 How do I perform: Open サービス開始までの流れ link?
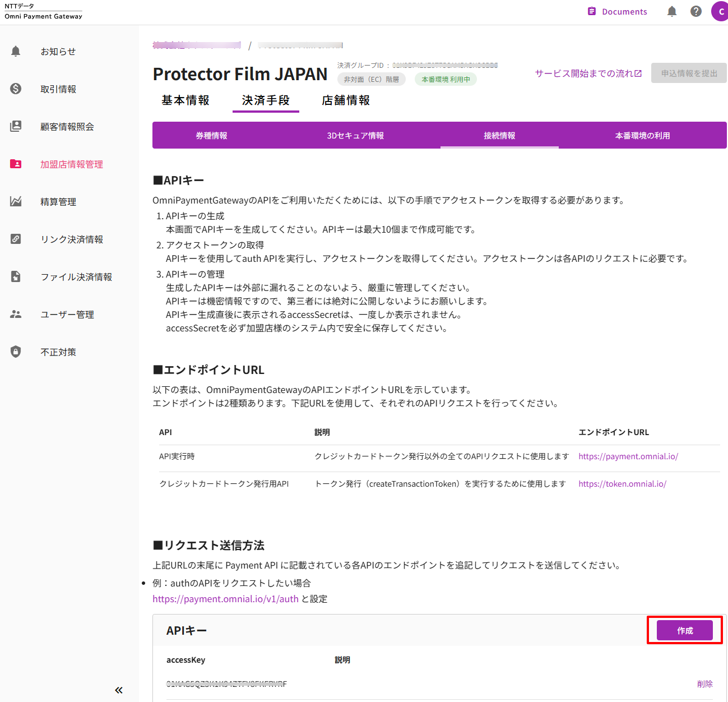pos(588,73)
